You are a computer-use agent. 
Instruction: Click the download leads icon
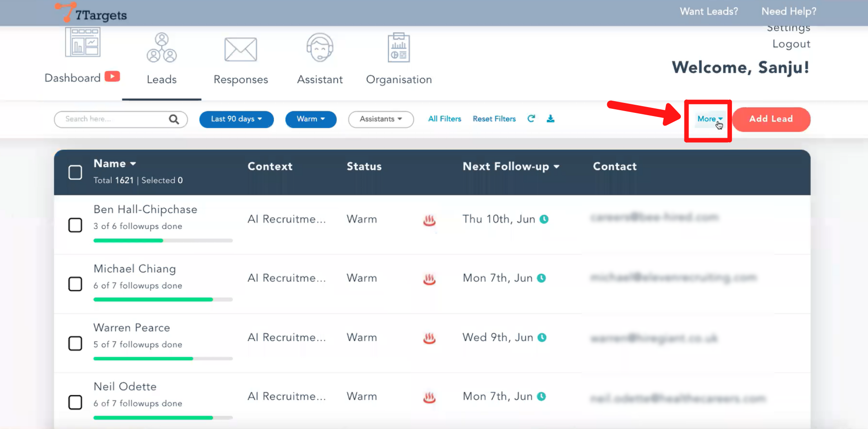click(550, 119)
